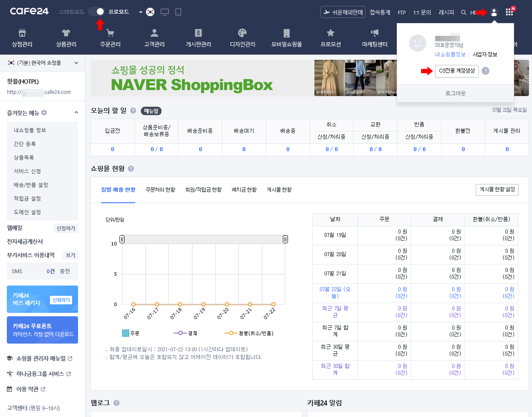Click 사업자정보 in profile popup
Screen dimensions: 532x417
485,54
